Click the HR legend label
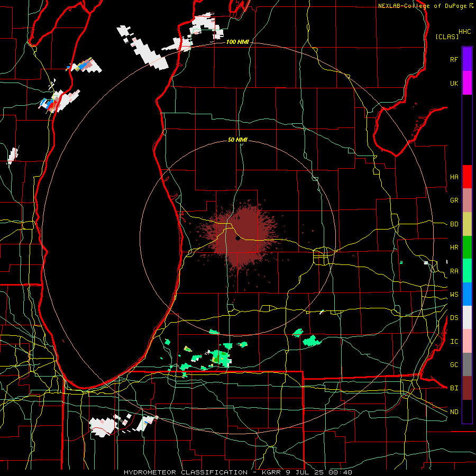This screenshot has height=476, width=476. (454, 248)
